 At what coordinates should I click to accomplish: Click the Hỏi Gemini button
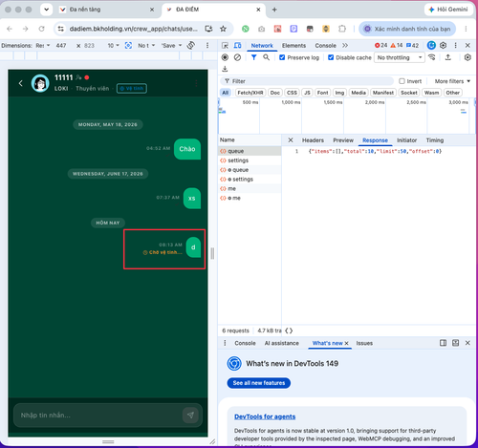(x=447, y=10)
